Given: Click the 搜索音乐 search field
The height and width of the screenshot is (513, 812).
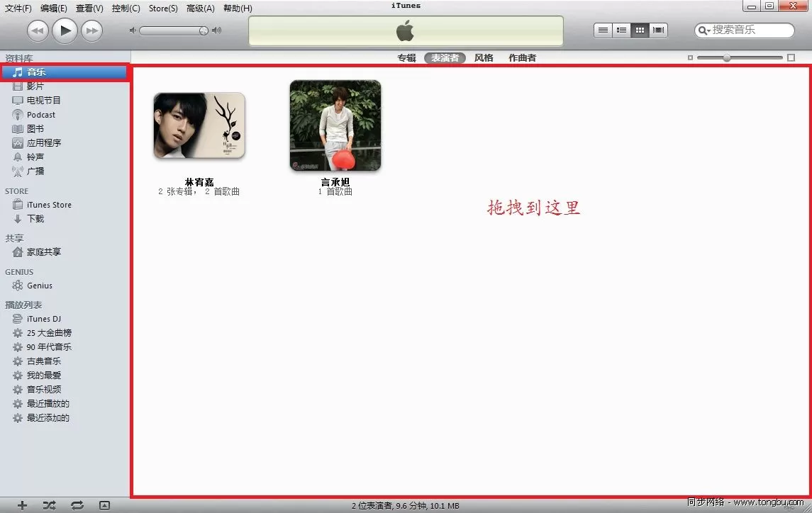Looking at the screenshot, I should point(744,30).
